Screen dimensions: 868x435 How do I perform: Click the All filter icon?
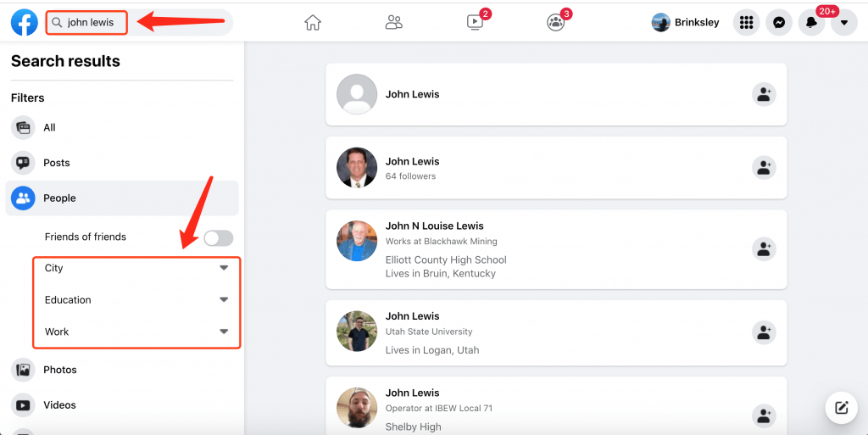(x=23, y=127)
